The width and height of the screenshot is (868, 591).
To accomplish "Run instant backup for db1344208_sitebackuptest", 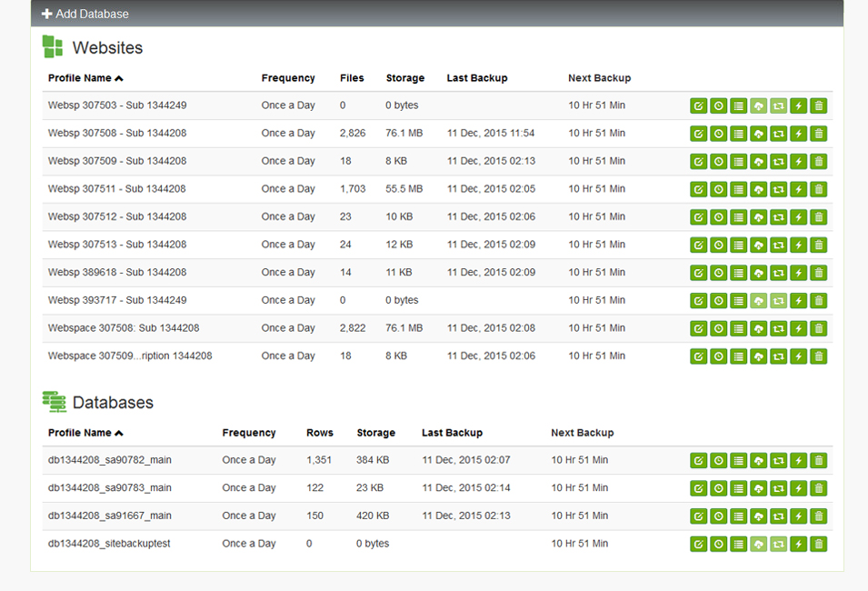I will (798, 545).
